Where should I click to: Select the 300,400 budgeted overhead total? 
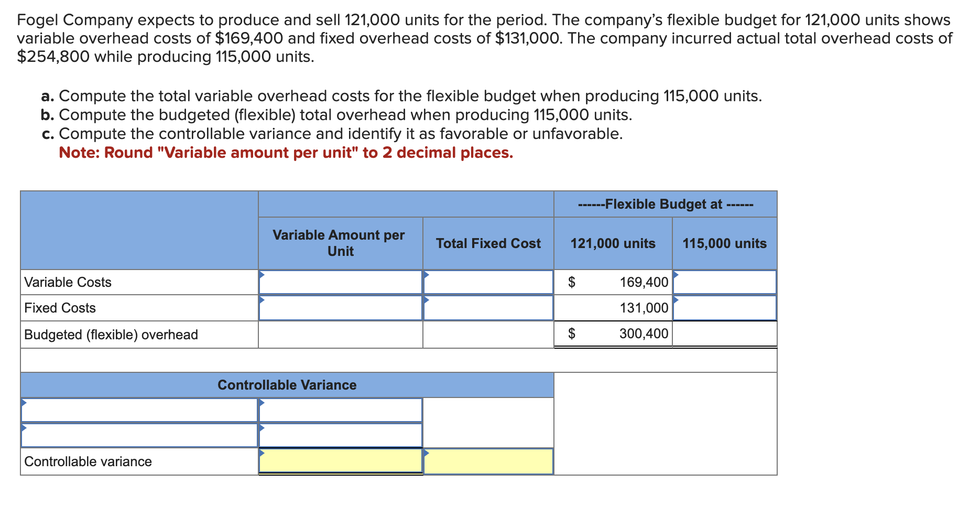click(x=644, y=334)
